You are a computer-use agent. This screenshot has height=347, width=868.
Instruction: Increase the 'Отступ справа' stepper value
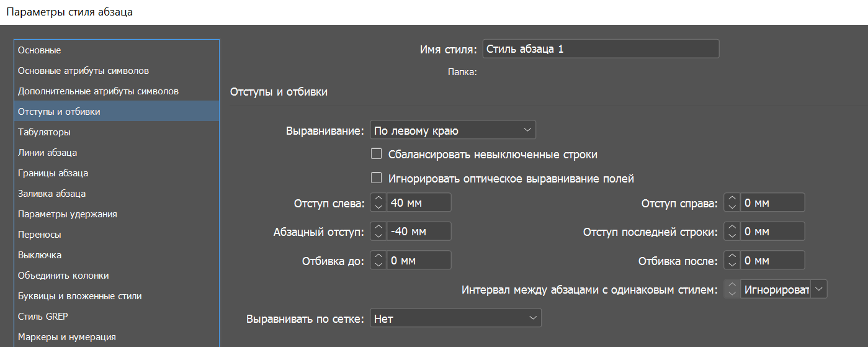click(732, 199)
